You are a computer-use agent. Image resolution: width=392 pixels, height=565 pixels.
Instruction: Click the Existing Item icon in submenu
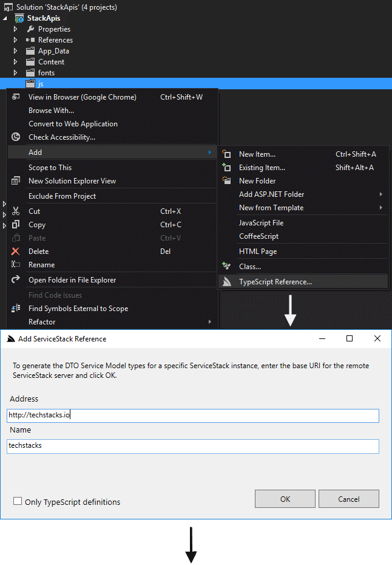[226, 167]
